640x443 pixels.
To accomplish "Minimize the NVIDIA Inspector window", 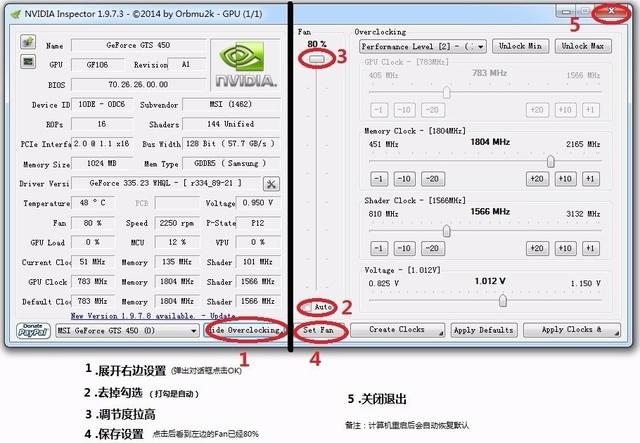I will (x=566, y=11).
